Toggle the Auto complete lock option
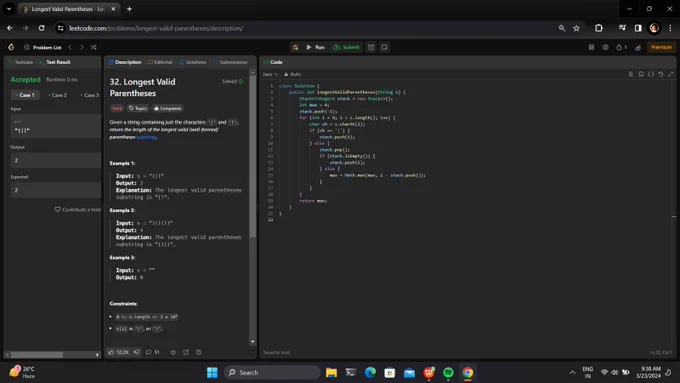This screenshot has width=680, height=383. [292, 74]
